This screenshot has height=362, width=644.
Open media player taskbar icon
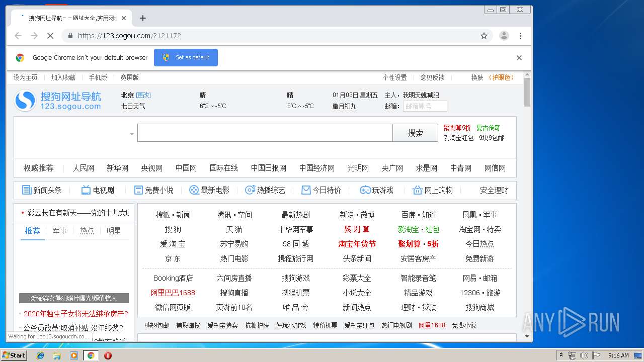tap(74, 355)
